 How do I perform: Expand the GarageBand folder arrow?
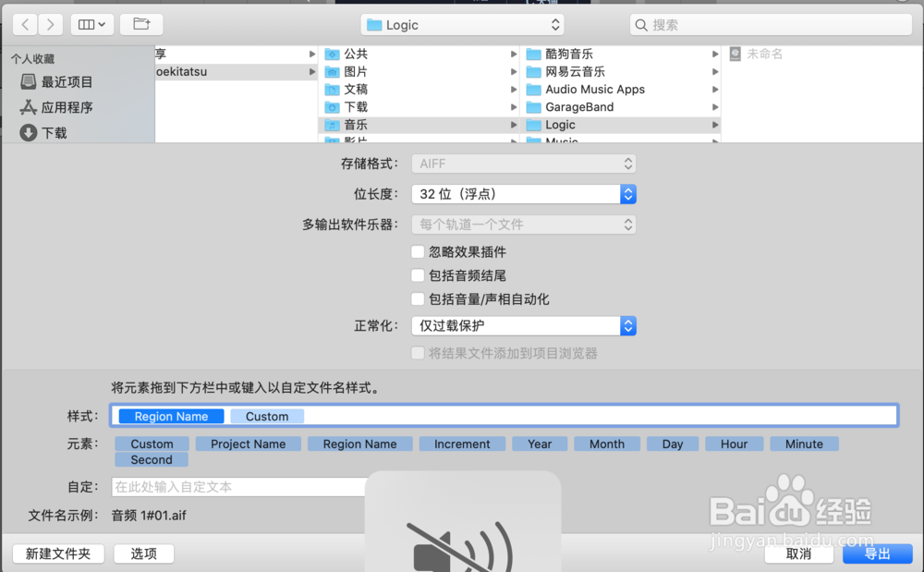coord(715,107)
